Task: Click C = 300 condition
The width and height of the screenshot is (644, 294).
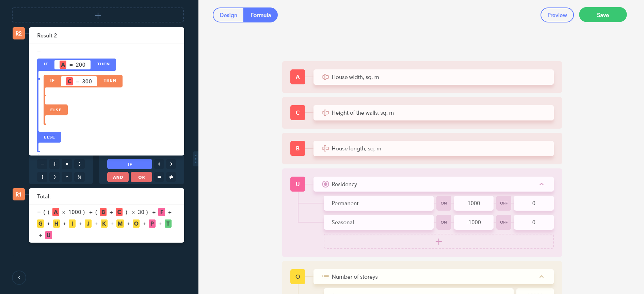Action: pyautogui.click(x=79, y=81)
